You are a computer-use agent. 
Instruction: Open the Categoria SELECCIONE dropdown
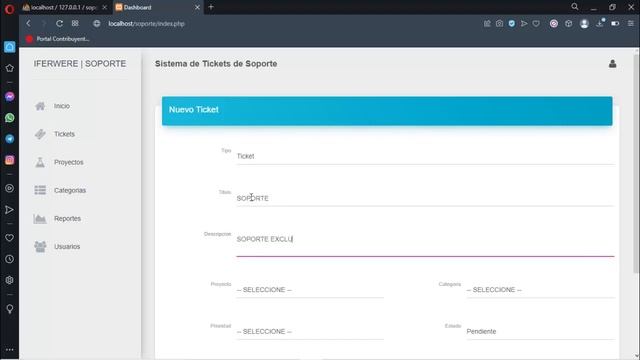tap(540, 290)
